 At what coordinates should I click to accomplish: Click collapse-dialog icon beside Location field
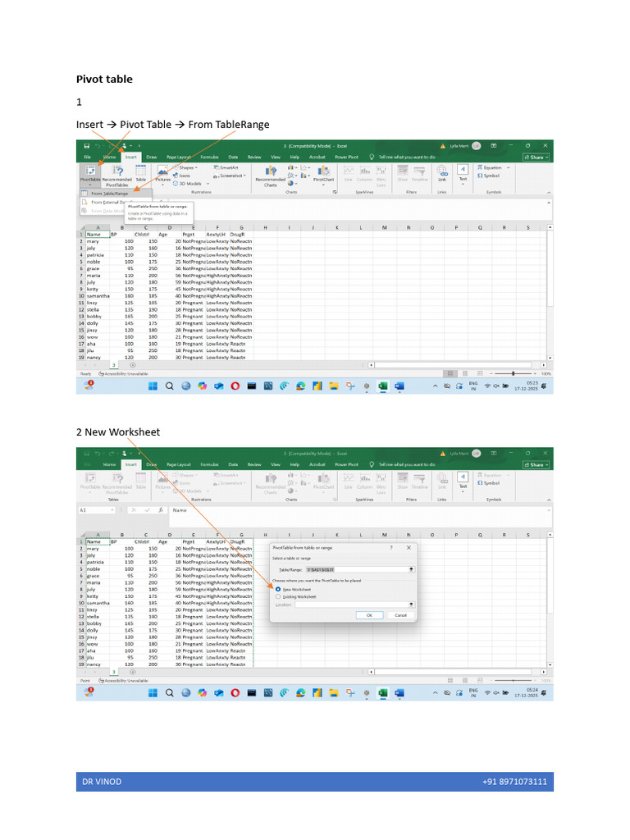[412, 605]
